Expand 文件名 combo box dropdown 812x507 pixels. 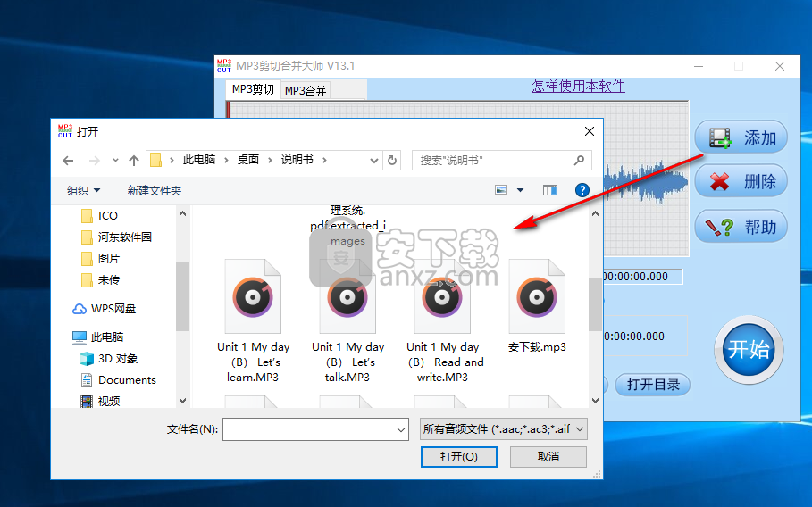click(x=401, y=429)
